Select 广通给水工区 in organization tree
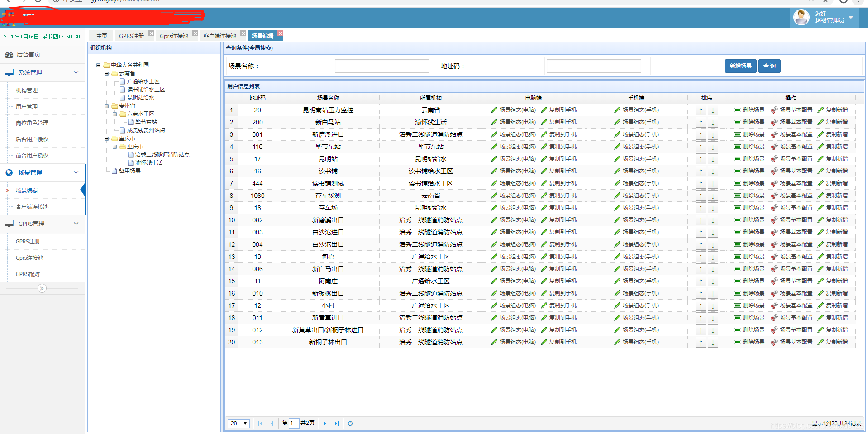Image resolution: width=868 pixels, height=434 pixels. (143, 81)
